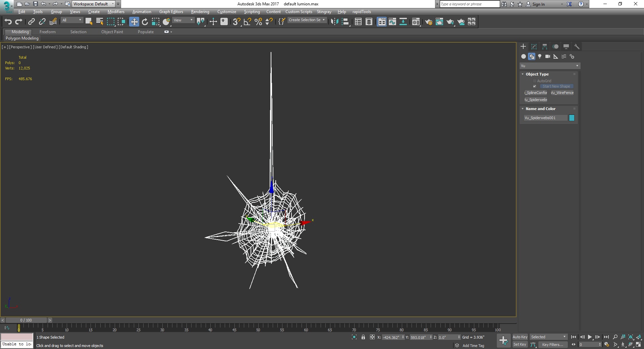This screenshot has height=349, width=644.
Task: Click the Vu_WireFence object button
Action: [562, 93]
